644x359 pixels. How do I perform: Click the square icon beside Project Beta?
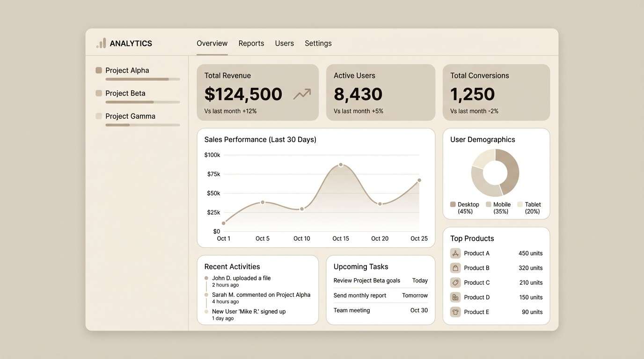pos(98,93)
